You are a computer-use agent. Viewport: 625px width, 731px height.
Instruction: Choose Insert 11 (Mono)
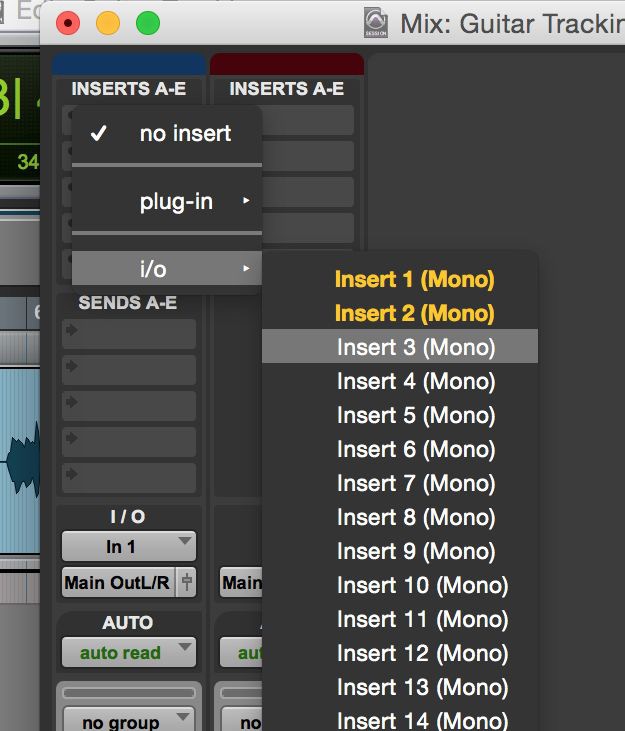pos(400,620)
